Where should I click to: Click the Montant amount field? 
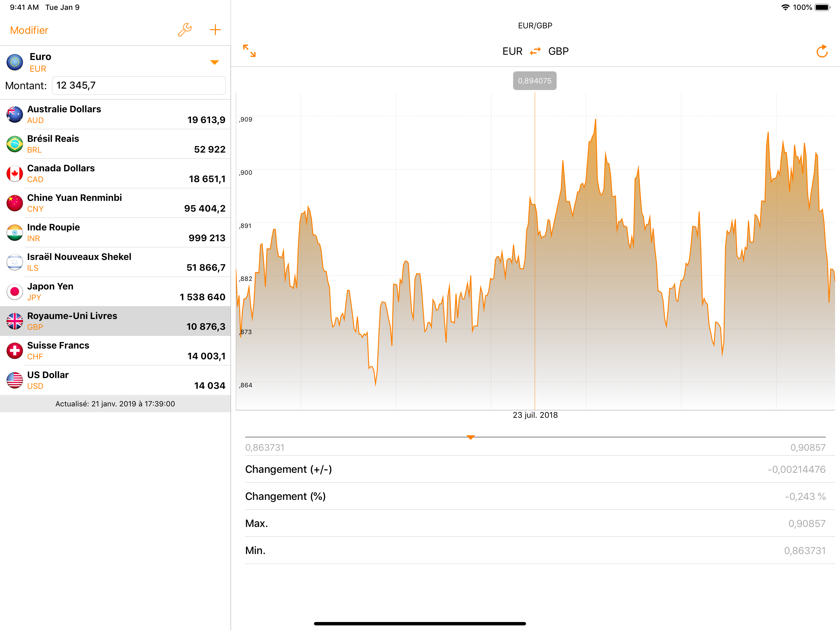click(x=139, y=86)
